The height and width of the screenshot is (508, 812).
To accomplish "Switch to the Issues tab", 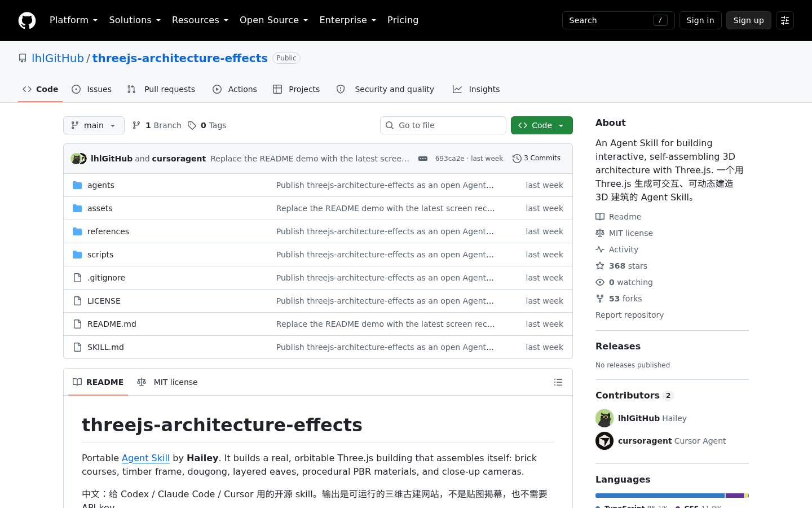I will tap(92, 89).
